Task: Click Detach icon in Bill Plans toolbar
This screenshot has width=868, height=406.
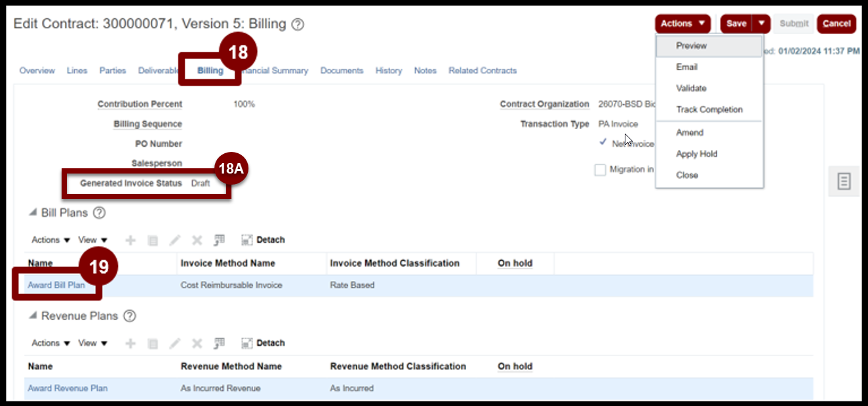Action: coord(247,240)
